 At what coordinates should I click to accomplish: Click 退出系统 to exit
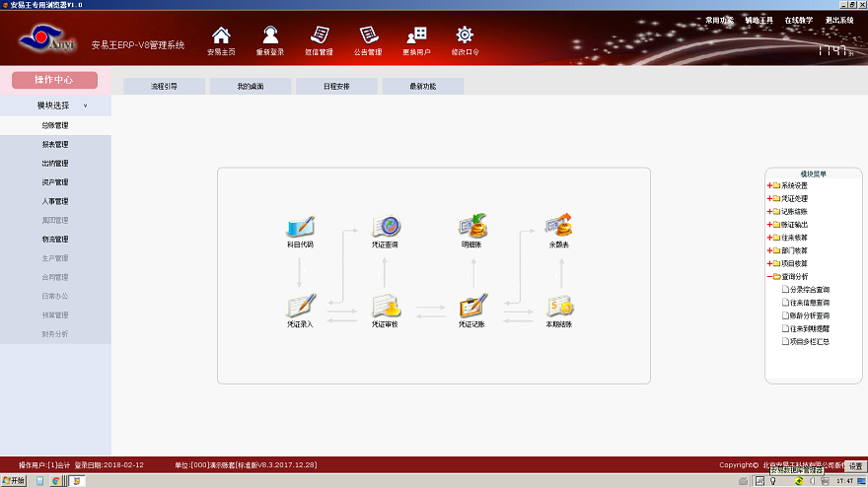(x=839, y=20)
